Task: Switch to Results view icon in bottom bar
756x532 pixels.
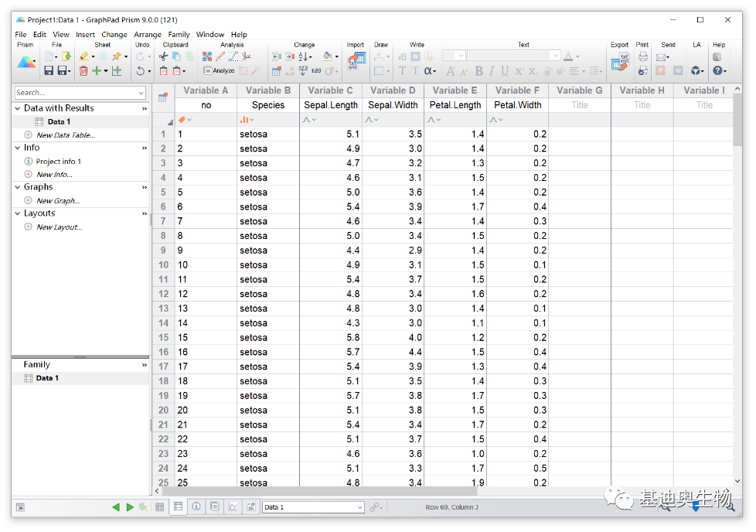Action: 215,506
